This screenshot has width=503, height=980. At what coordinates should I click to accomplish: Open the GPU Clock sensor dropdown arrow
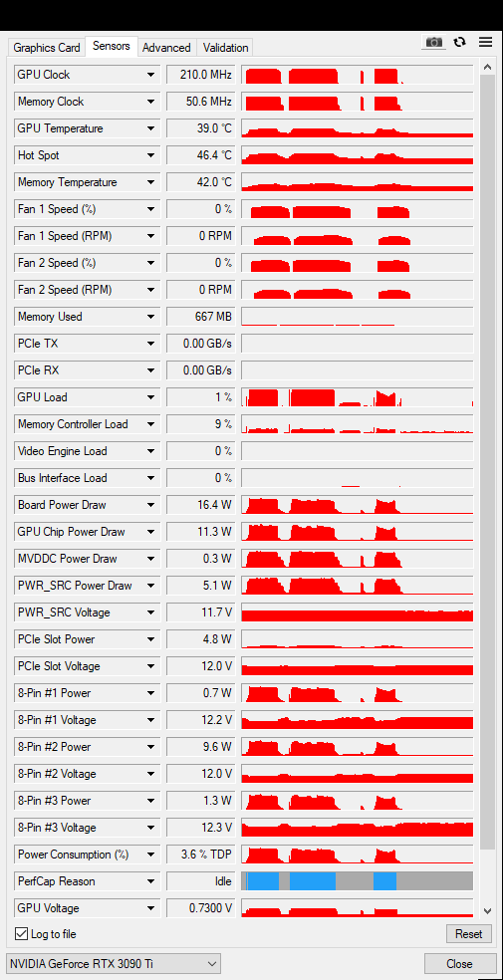(x=150, y=75)
